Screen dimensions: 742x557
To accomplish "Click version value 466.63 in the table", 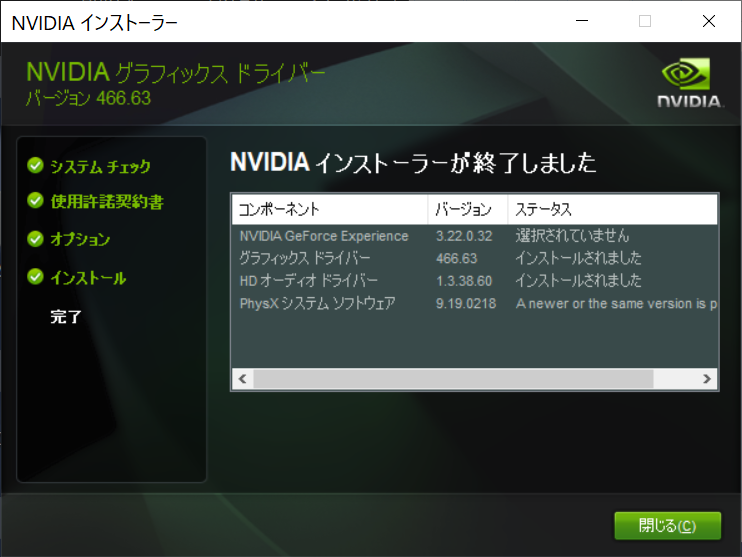I will (457, 259).
